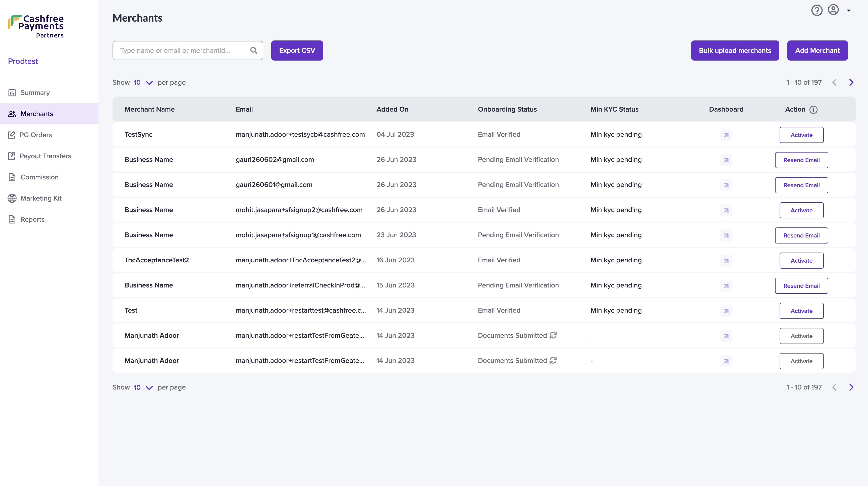
Task: Click the Export CSV button
Action: (x=297, y=50)
